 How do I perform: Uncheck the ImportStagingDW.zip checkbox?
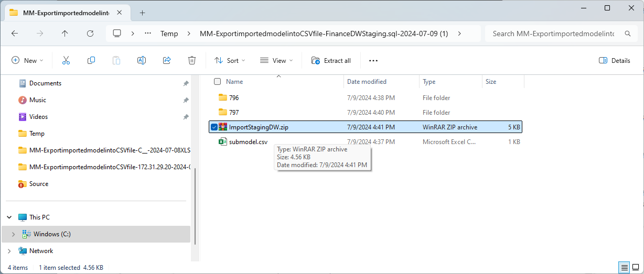tap(214, 127)
